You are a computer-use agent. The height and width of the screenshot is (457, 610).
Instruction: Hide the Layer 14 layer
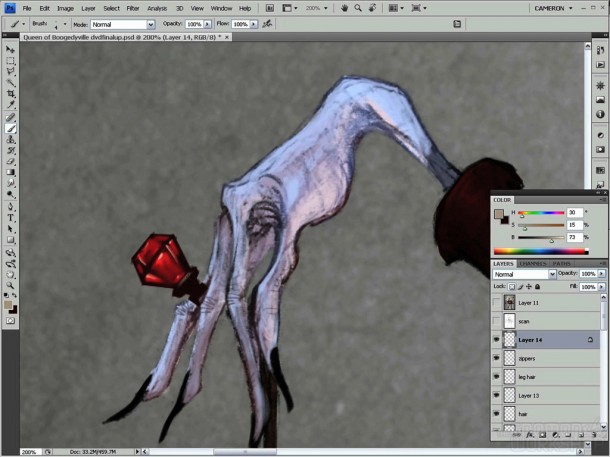point(498,340)
